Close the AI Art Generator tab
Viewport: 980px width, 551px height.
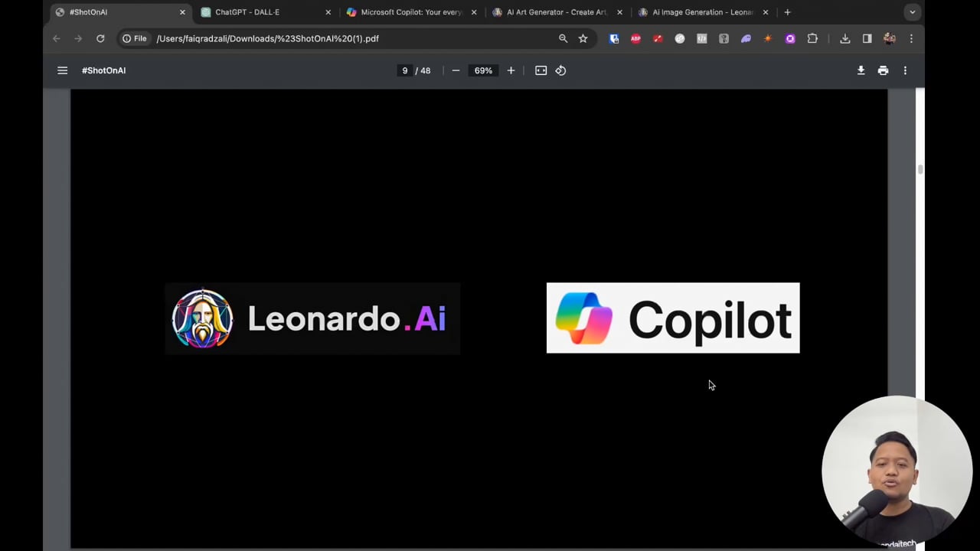[619, 12]
